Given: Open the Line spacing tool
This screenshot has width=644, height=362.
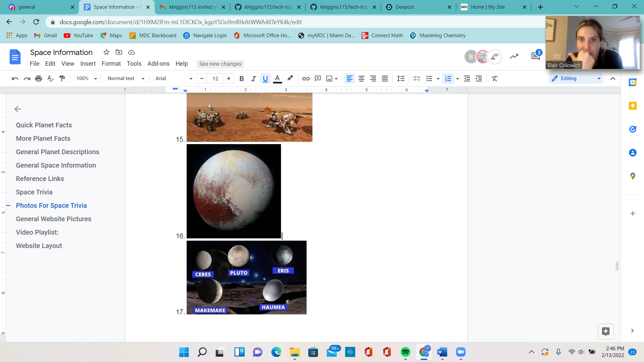Looking at the screenshot, I should click(x=400, y=78).
